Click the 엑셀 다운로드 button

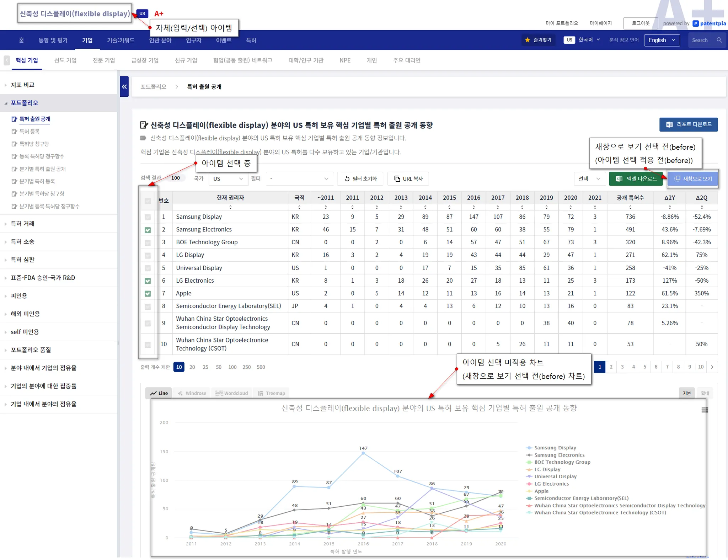click(x=636, y=179)
